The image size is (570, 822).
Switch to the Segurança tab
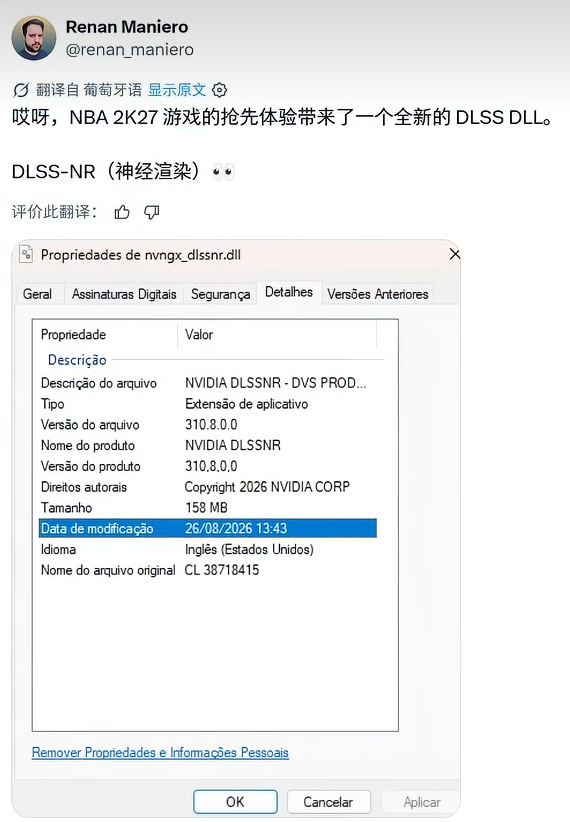(x=220, y=294)
